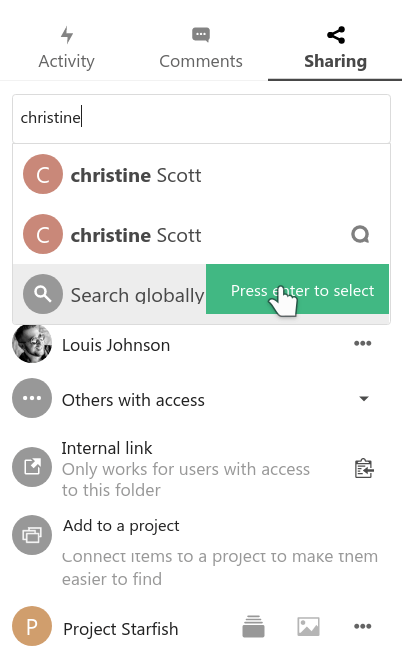This screenshot has width=402, height=664.
Task: Click Louis Johnson's avatar photo
Action: (32, 344)
